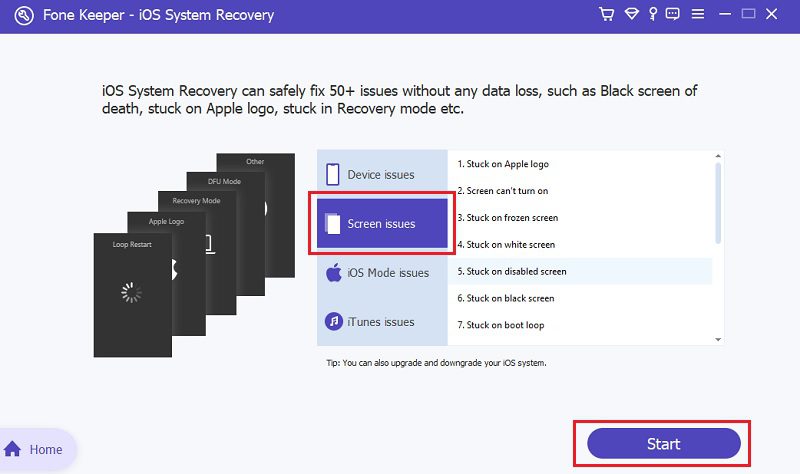Click the iTunes music note icon
This screenshot has width=800, height=474.
(x=334, y=321)
